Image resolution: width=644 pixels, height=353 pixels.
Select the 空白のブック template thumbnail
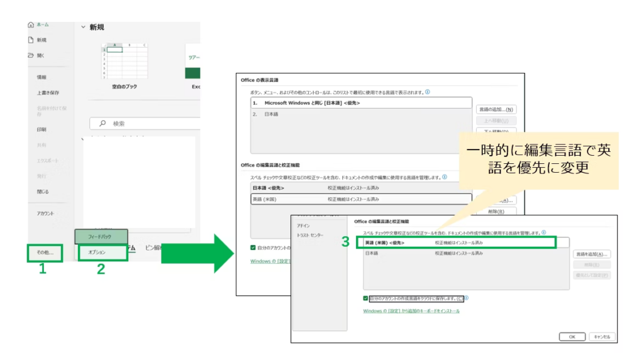tap(124, 61)
